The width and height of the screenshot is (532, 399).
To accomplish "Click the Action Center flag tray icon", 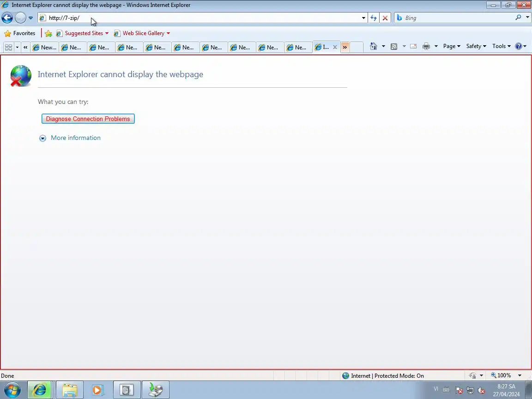I will pyautogui.click(x=459, y=390).
